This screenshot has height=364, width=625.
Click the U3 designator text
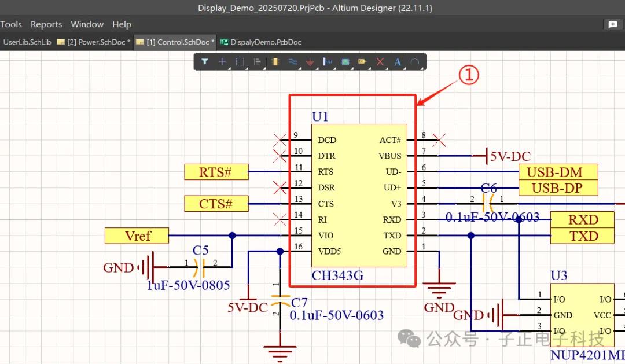[559, 275]
